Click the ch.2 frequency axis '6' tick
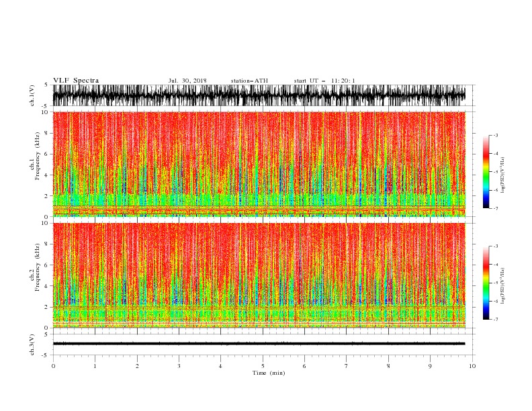 [46, 265]
